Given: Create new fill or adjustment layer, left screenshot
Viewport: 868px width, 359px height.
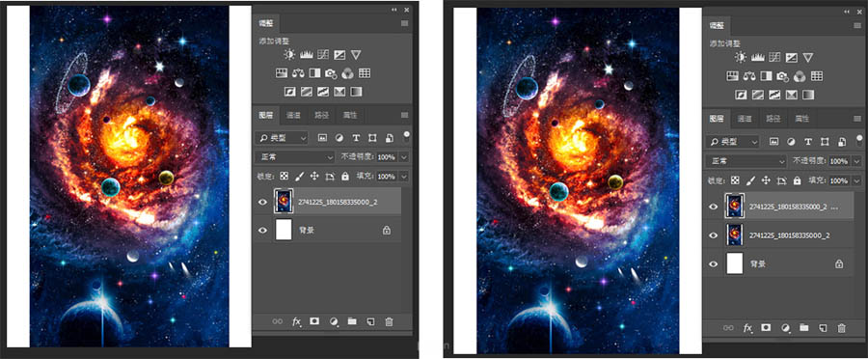Looking at the screenshot, I should (x=334, y=320).
